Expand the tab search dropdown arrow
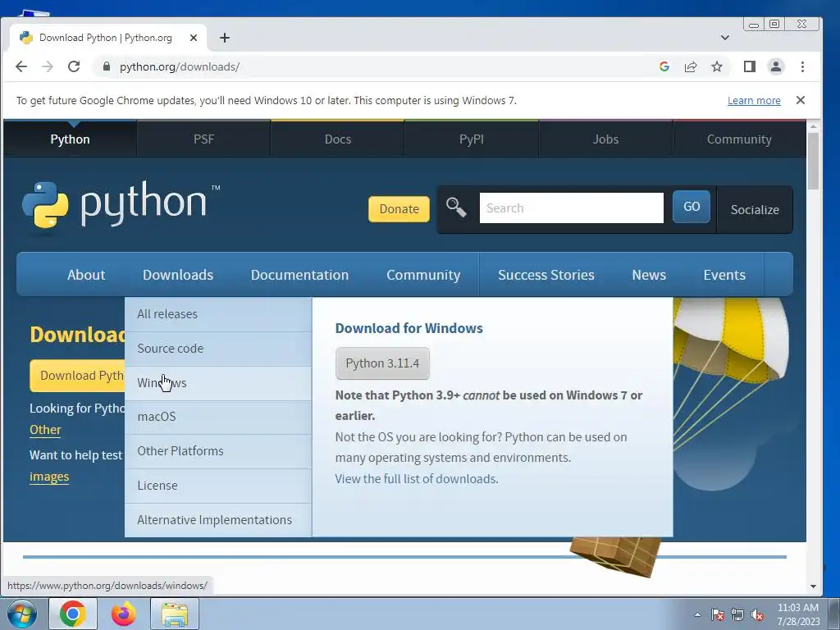 (725, 38)
